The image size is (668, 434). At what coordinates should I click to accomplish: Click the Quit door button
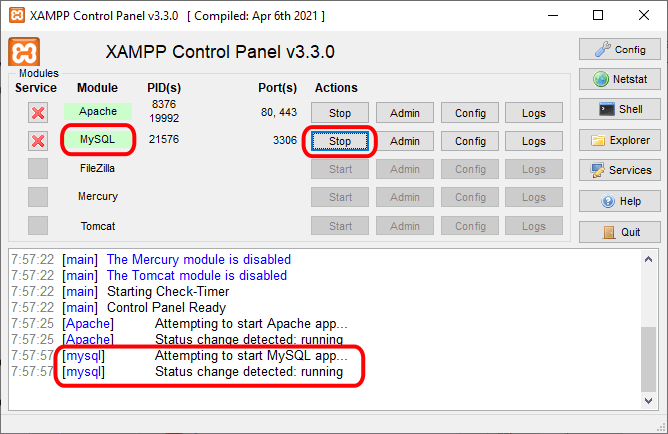(619, 232)
